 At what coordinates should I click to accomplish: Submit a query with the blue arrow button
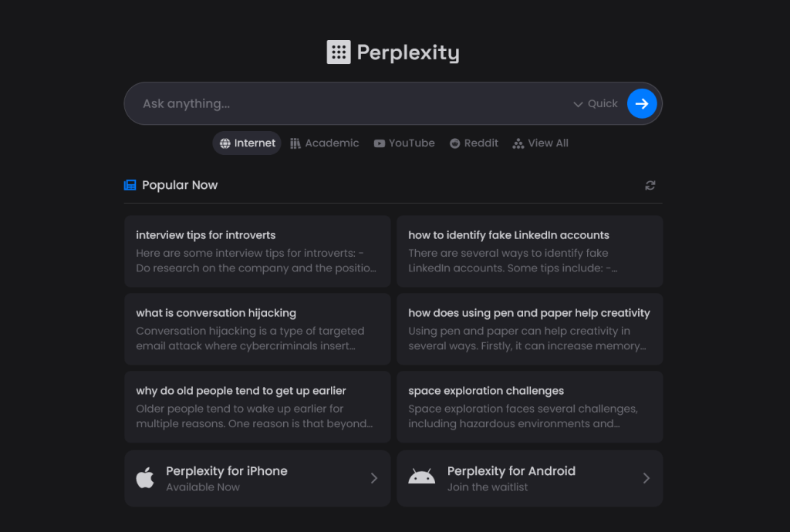(642, 103)
